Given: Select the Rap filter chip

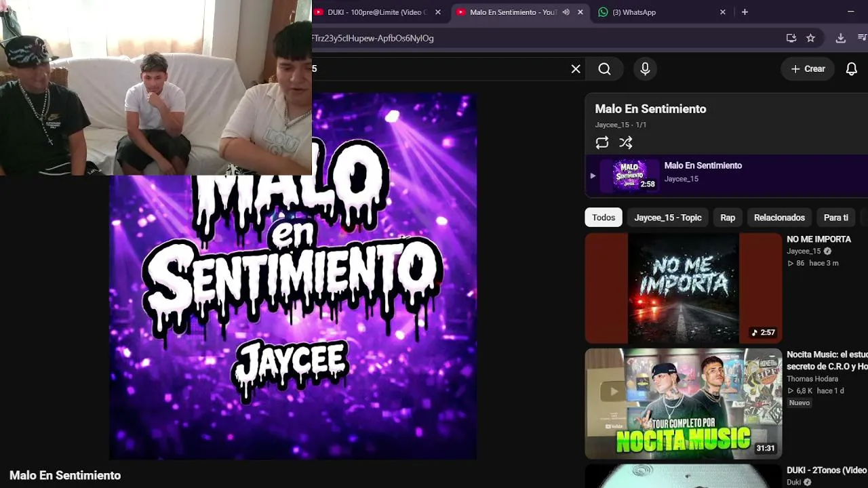Looking at the screenshot, I should pos(728,218).
